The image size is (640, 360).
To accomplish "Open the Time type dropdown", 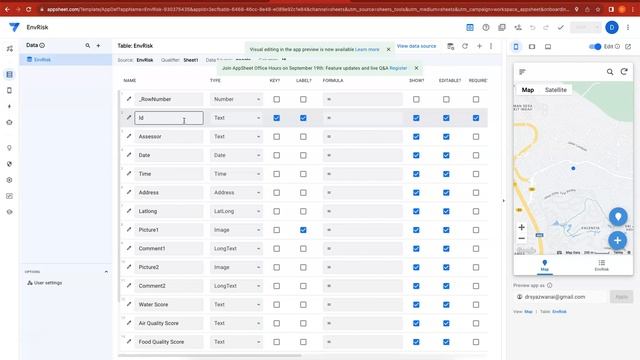I will click(x=236, y=174).
